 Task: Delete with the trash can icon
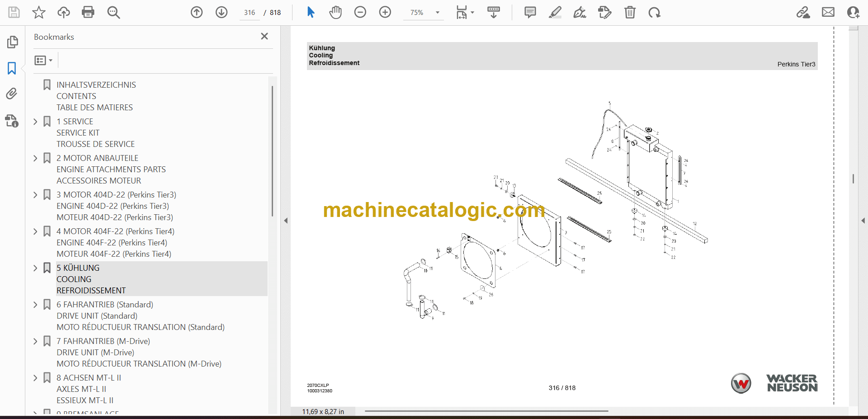629,12
